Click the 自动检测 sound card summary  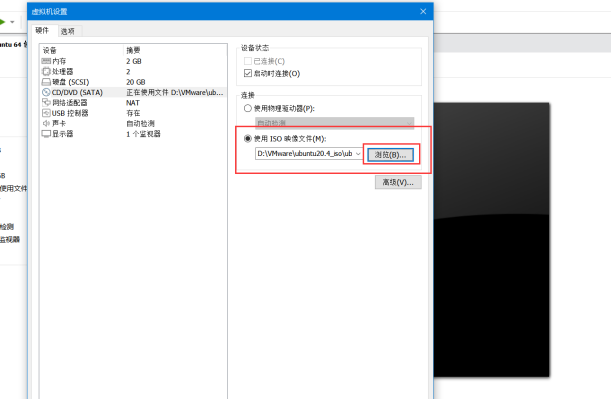pos(141,123)
